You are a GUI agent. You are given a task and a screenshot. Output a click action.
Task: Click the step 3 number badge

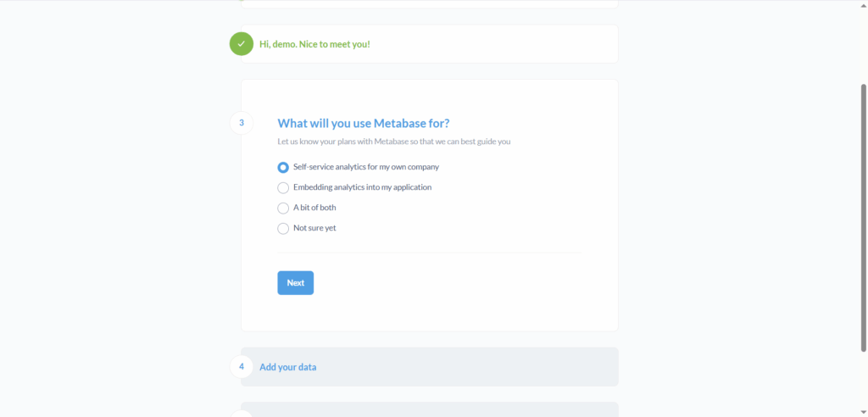click(241, 123)
